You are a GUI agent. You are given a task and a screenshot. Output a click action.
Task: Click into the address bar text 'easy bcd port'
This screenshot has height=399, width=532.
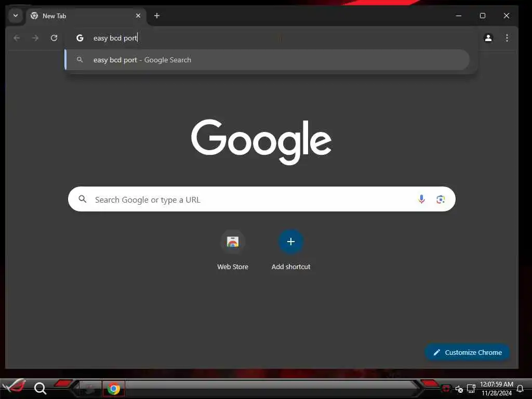(x=115, y=38)
